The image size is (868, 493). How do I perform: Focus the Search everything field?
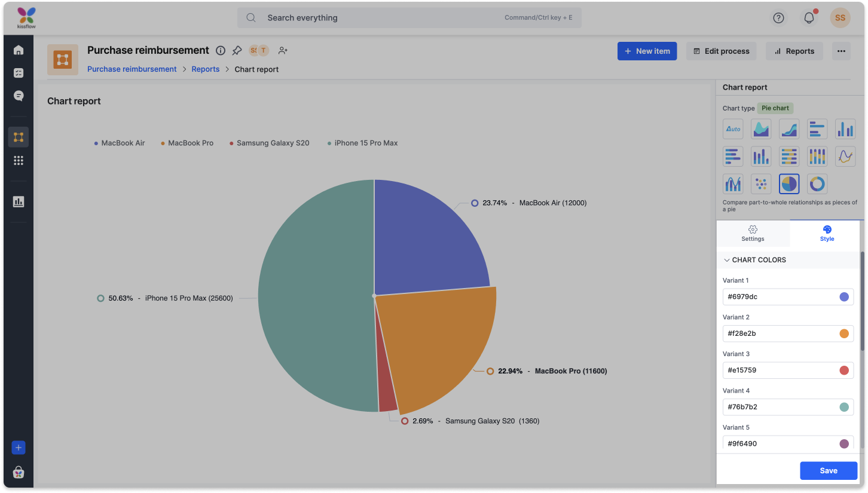[x=409, y=18]
